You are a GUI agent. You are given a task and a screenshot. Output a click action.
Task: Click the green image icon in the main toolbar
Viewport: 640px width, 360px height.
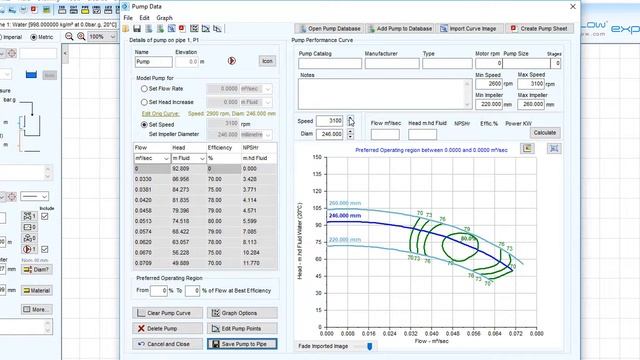[x=47, y=10]
